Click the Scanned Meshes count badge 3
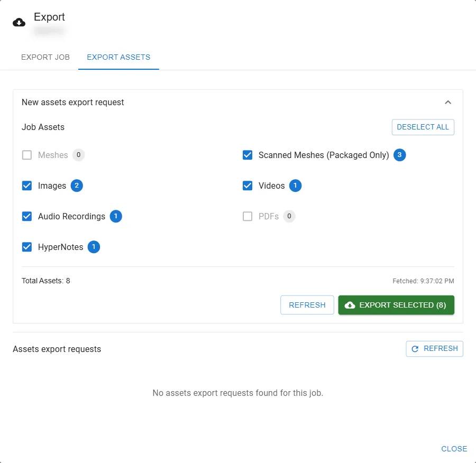 (x=399, y=155)
